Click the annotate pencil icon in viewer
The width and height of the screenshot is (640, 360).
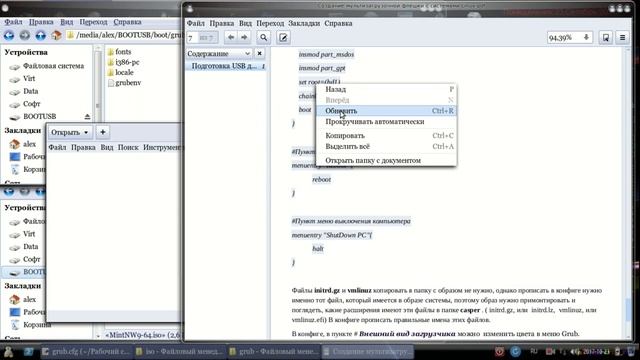point(283,38)
